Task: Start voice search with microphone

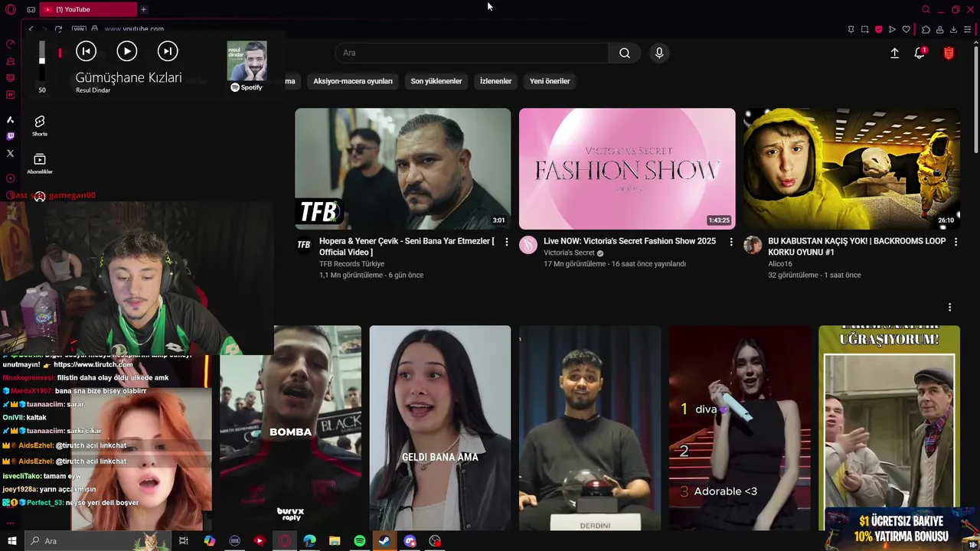Action: coord(659,53)
